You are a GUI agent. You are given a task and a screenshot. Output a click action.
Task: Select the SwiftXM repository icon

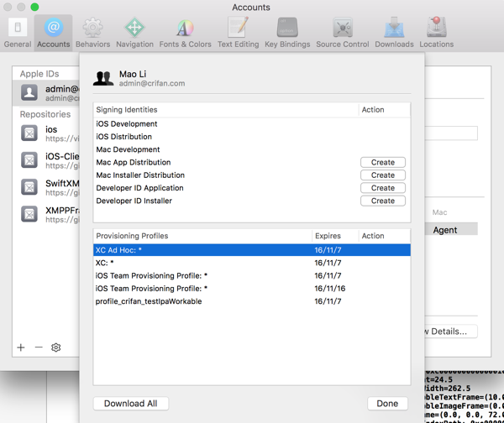point(29,187)
